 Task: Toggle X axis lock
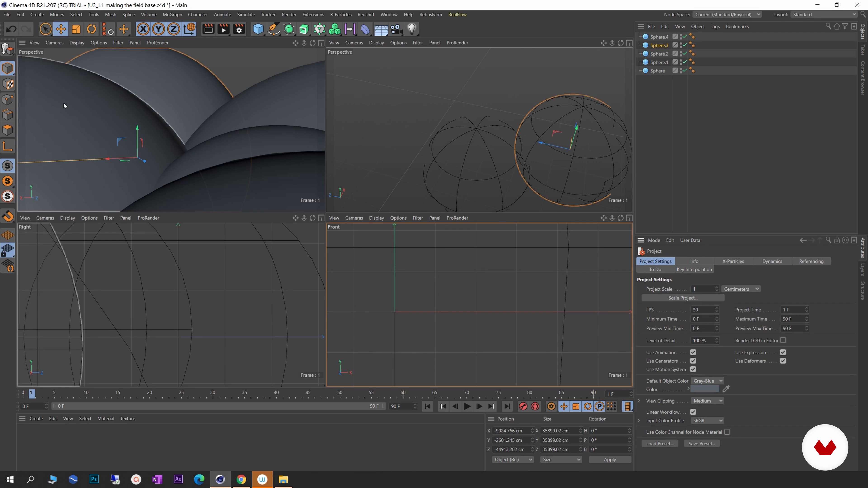coord(143,29)
